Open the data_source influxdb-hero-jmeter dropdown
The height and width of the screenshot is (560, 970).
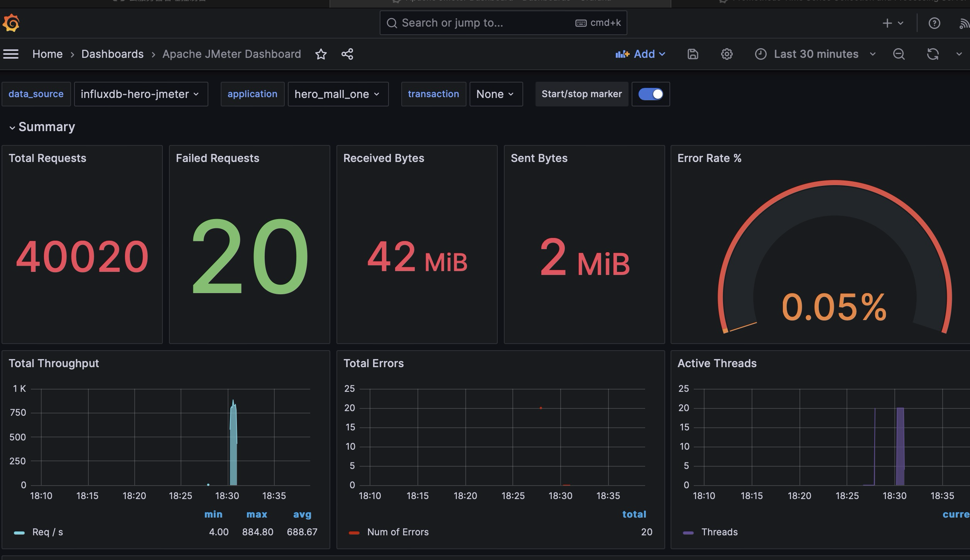click(141, 94)
